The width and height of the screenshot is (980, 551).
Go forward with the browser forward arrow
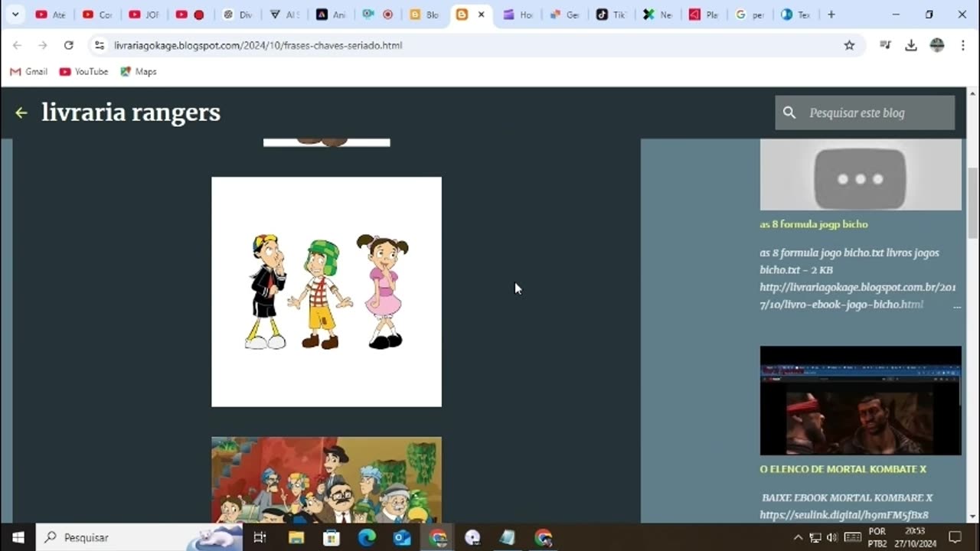[x=42, y=45]
